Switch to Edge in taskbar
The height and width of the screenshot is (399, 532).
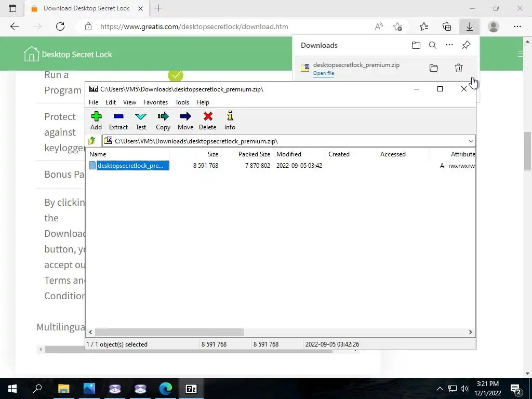pyautogui.click(x=166, y=389)
